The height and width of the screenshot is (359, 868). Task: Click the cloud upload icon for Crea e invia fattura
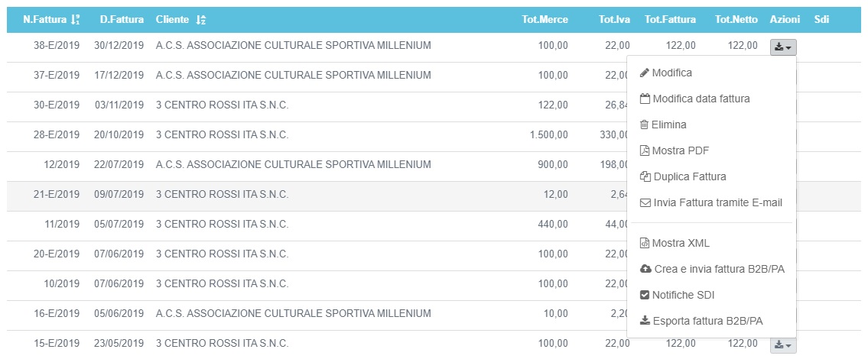point(645,270)
